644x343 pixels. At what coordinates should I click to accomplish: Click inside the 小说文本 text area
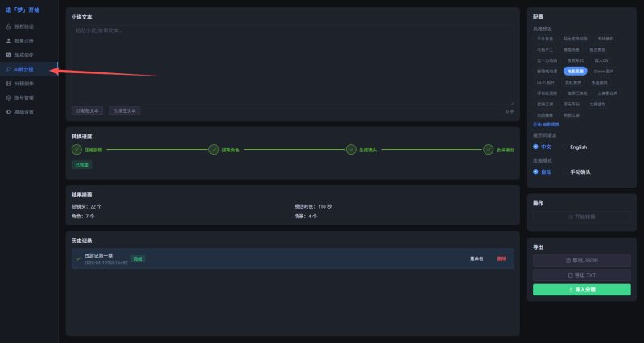290,64
